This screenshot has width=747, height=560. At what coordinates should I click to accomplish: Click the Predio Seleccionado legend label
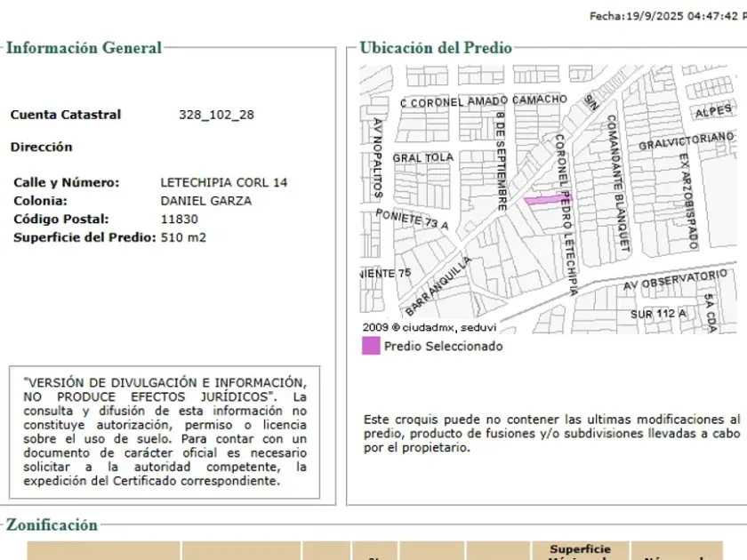click(x=443, y=347)
